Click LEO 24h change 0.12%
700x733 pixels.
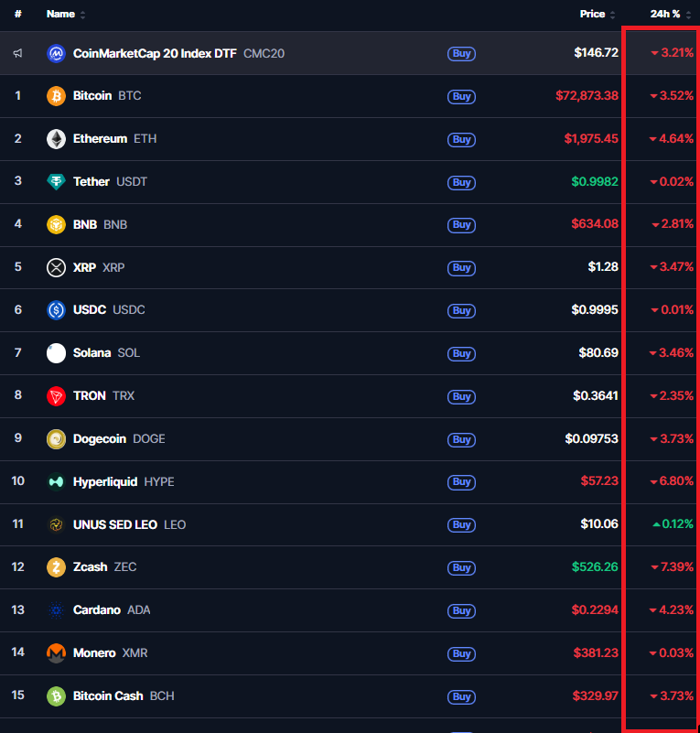[x=673, y=524]
